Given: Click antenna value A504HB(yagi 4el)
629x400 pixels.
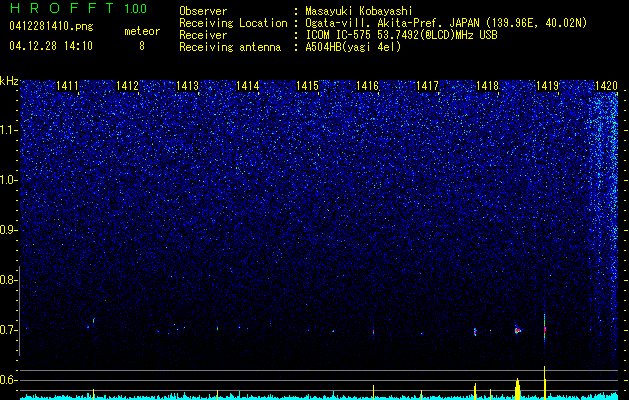Looking at the screenshot, I should (x=353, y=47).
